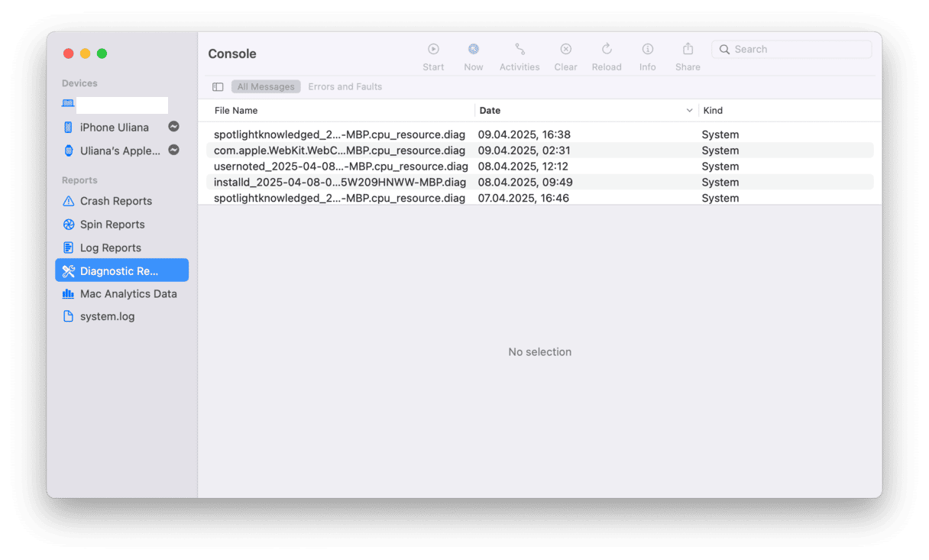Open Log Reports
Viewport: 929px width, 560px height.
(121, 248)
